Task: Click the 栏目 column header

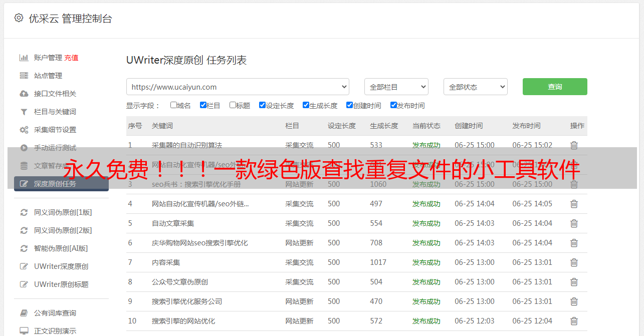Action: pyautogui.click(x=292, y=126)
